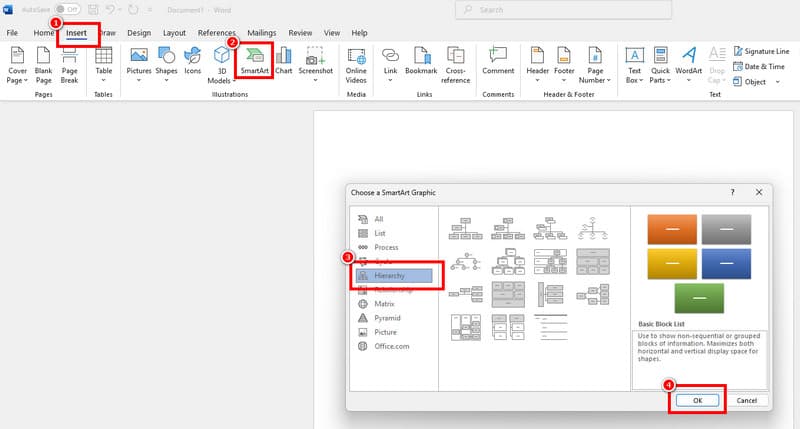The height and width of the screenshot is (429, 800).
Task: Open the Header dropdown
Action: [537, 65]
